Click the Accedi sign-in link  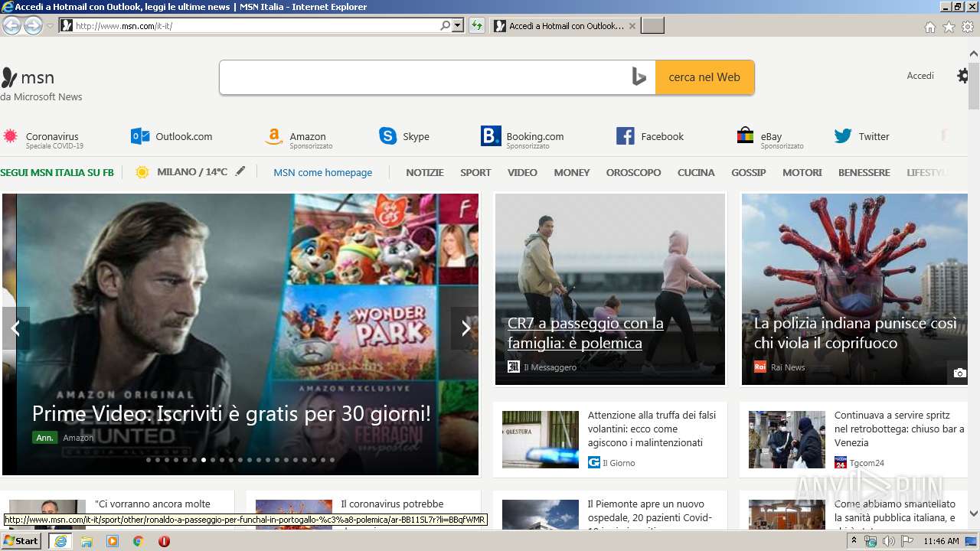tap(920, 76)
